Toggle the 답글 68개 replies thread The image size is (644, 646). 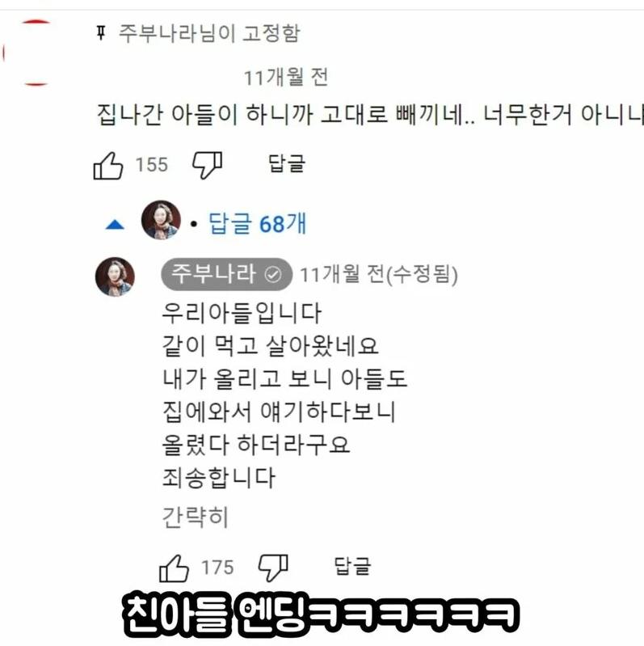tap(258, 224)
